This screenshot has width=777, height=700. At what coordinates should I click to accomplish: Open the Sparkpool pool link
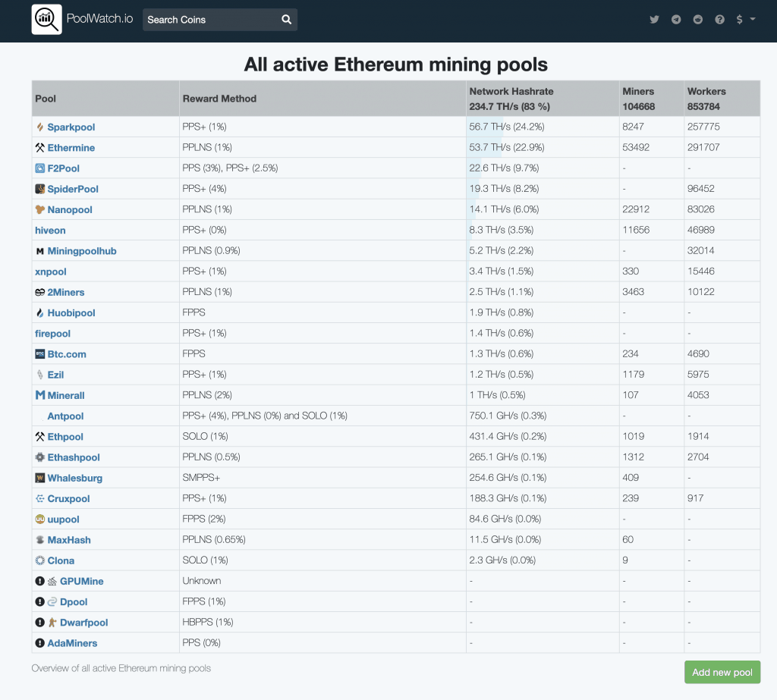[x=71, y=127]
